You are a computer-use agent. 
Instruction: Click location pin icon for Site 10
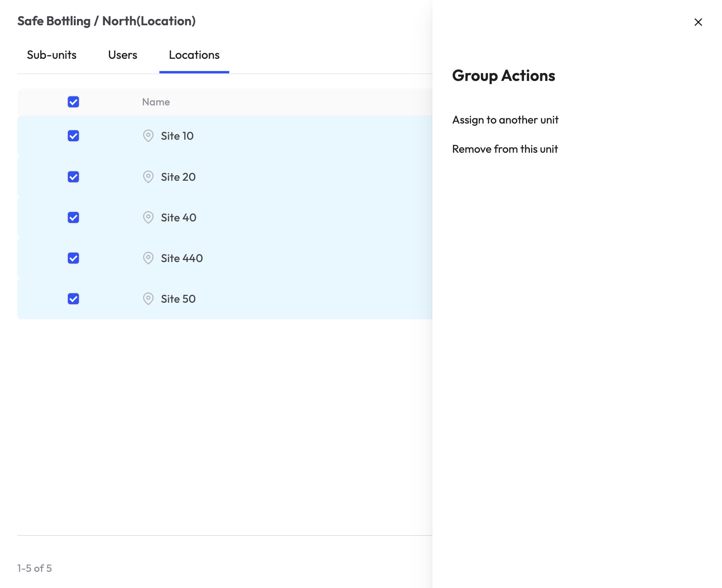(148, 136)
